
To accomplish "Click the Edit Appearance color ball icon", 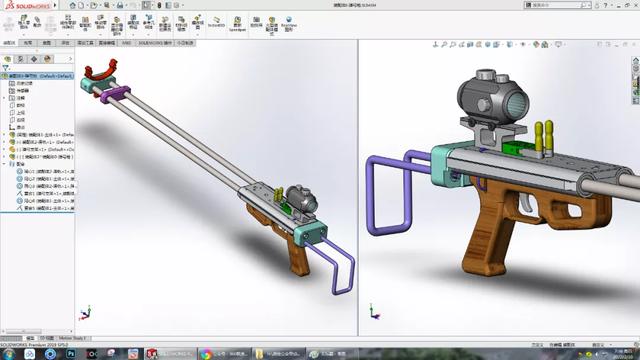I will pos(536,44).
